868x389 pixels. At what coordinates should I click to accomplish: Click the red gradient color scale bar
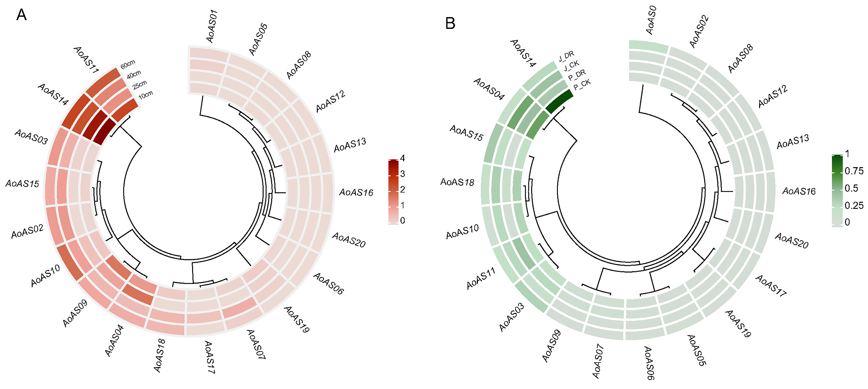click(393, 191)
